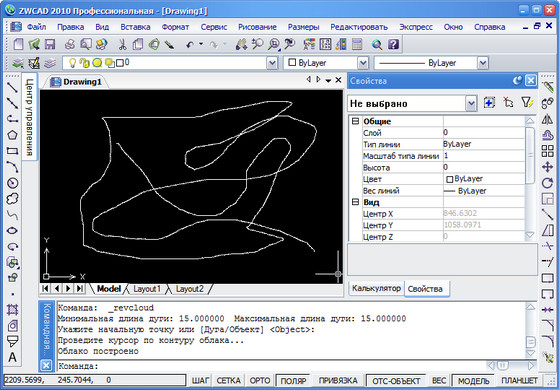Image resolution: width=560 pixels, height=390 pixels.
Task: Click the Cut scissors icon
Action: click(x=122, y=44)
